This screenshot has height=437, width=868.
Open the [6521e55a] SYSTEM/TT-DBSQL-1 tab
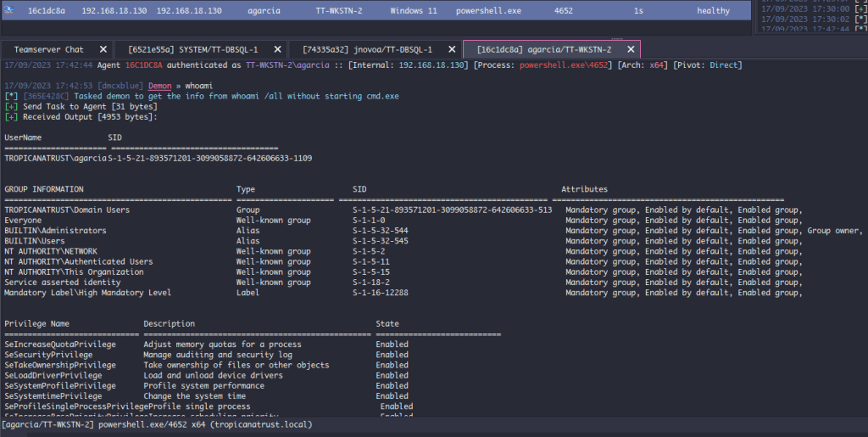pos(193,49)
